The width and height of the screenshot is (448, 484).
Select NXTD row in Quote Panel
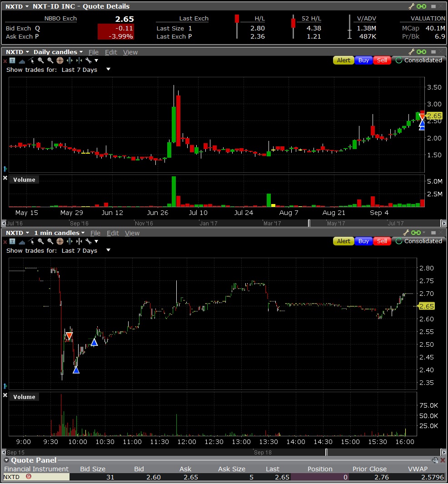pos(224,477)
